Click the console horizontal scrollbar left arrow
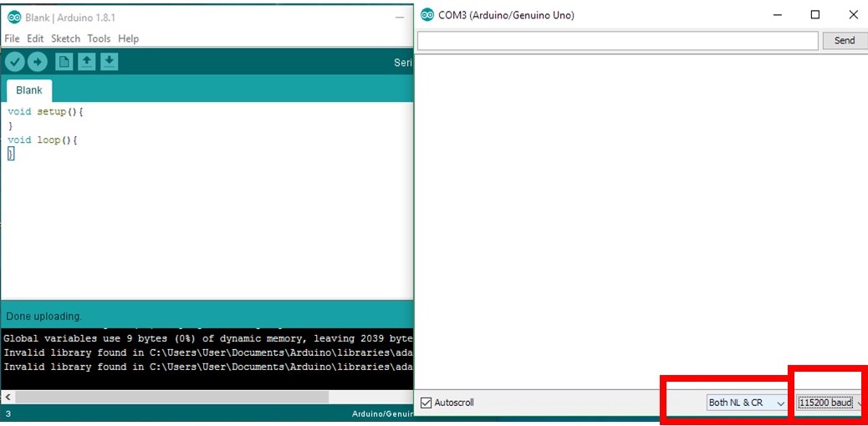The width and height of the screenshot is (868, 426). coord(8,397)
